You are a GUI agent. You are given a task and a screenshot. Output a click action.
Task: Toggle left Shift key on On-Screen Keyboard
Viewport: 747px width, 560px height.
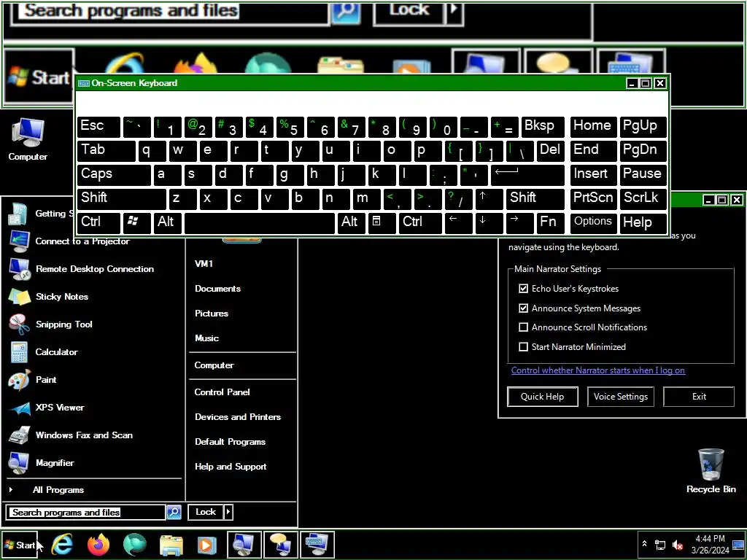(122, 198)
